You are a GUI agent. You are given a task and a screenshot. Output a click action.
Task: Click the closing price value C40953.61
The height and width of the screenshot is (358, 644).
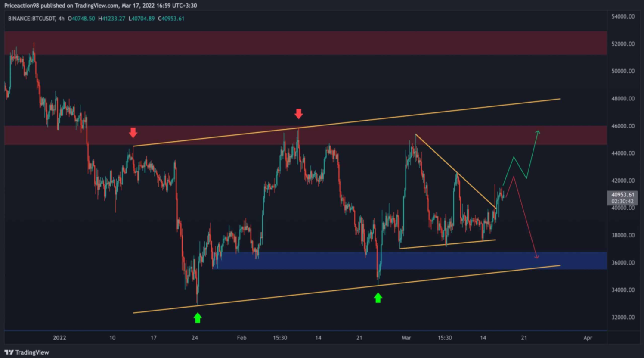point(171,19)
